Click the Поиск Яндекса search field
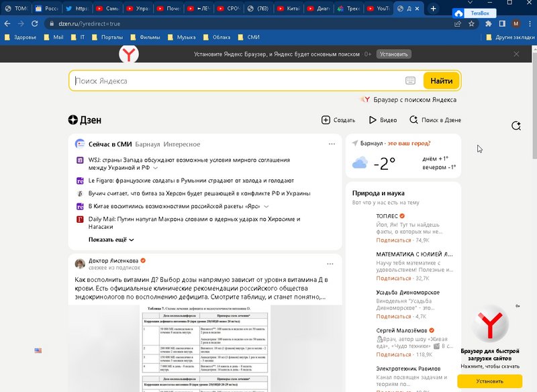Viewport: 537px width, 392px height. pos(238,81)
